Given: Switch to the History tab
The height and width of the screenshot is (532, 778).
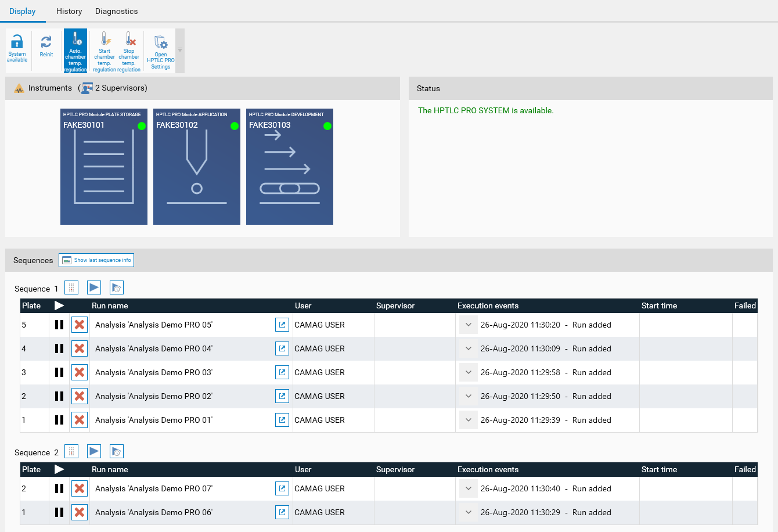Looking at the screenshot, I should click(69, 11).
